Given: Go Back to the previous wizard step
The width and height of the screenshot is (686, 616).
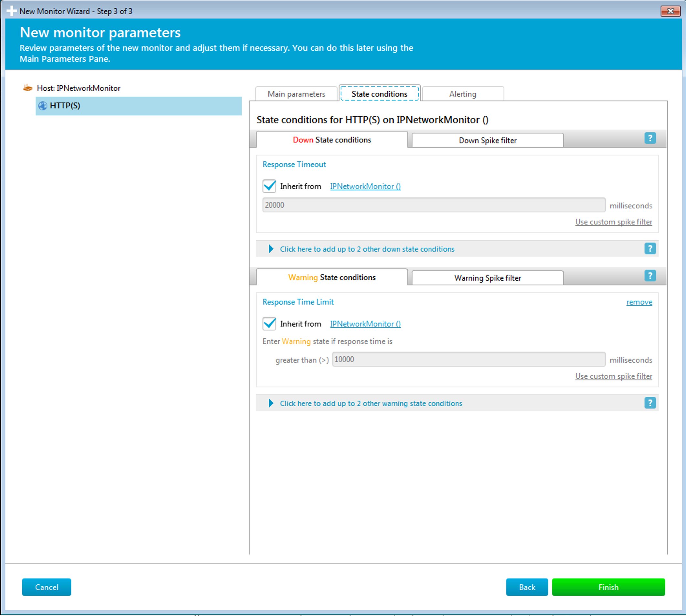Looking at the screenshot, I should [x=527, y=587].
